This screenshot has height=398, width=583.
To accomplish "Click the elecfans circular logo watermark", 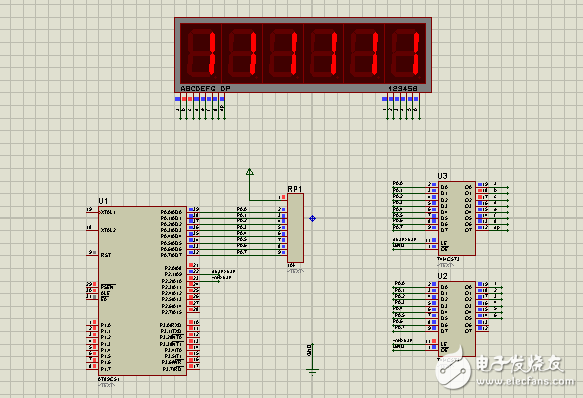I will pyautogui.click(x=454, y=368).
